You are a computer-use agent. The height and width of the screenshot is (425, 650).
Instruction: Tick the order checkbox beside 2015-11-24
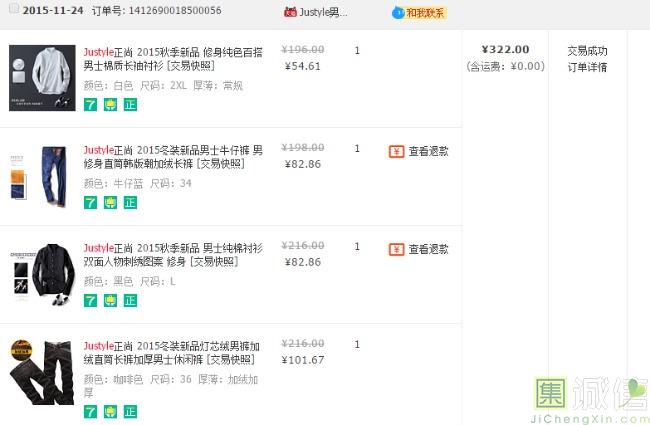point(14,10)
